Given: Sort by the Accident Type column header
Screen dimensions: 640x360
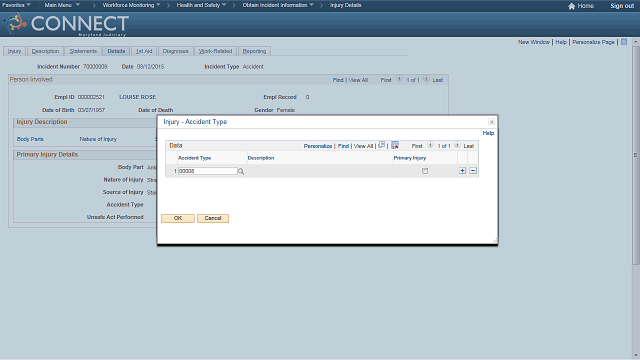Looking at the screenshot, I should [194, 158].
